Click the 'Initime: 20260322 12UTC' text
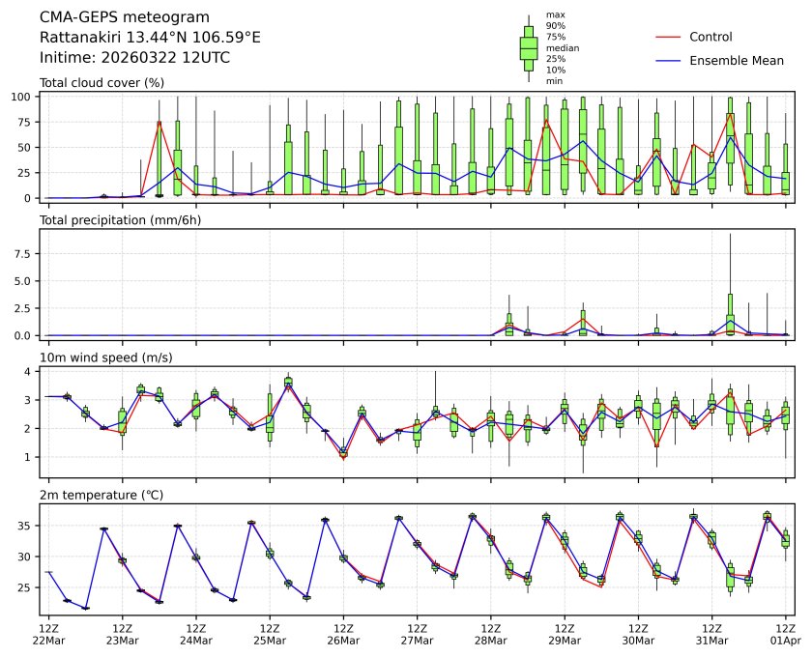This screenshot has height=657, width=812. [x=134, y=57]
